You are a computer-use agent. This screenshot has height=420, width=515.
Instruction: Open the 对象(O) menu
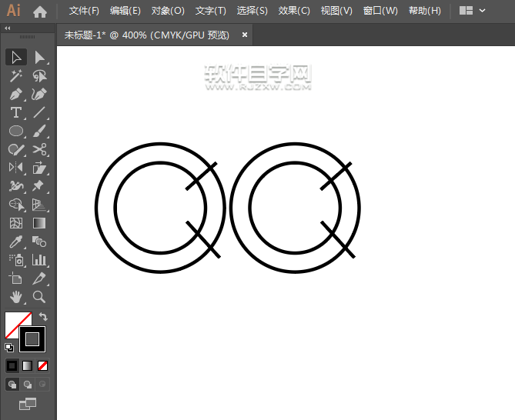(x=168, y=11)
